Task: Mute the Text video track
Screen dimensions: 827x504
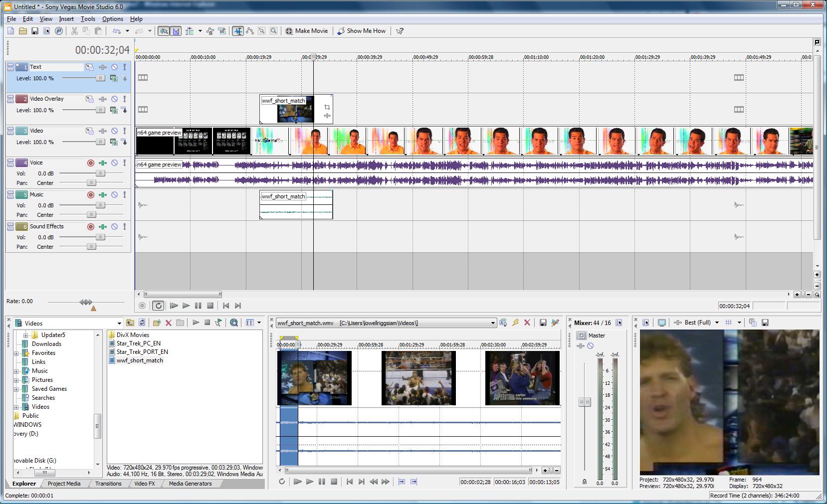Action: [x=114, y=67]
